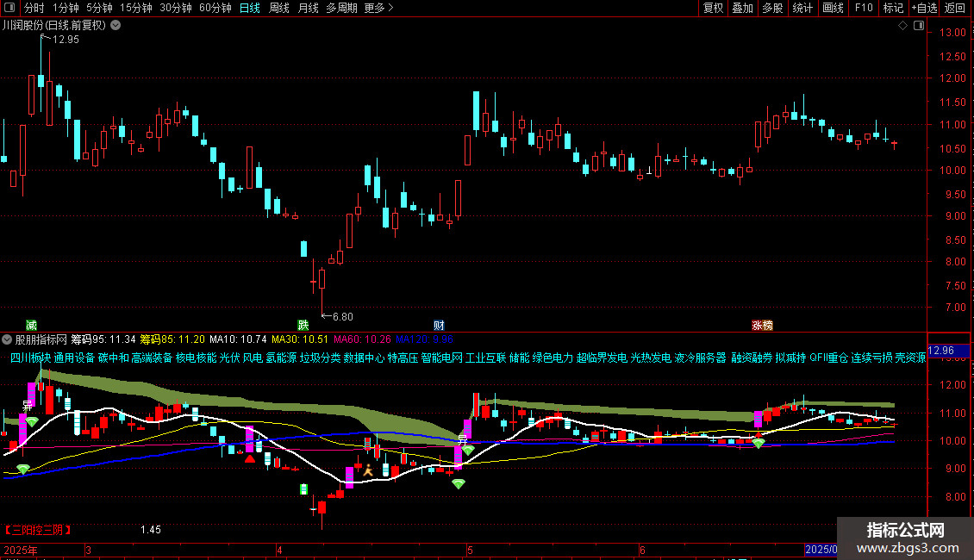This screenshot has height=560, width=974.
Task: Add stock via +自选 button
Action: [924, 8]
